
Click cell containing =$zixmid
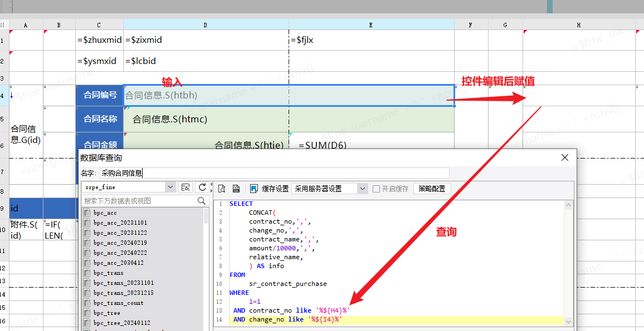tap(206, 40)
